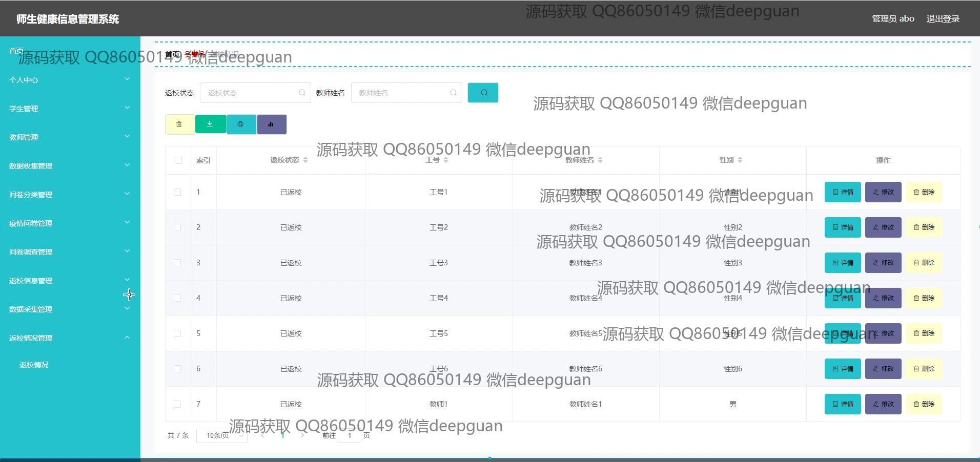Collapse the 返校情况管理 sidebar menu
The width and height of the screenshot is (980, 462).
coord(70,338)
